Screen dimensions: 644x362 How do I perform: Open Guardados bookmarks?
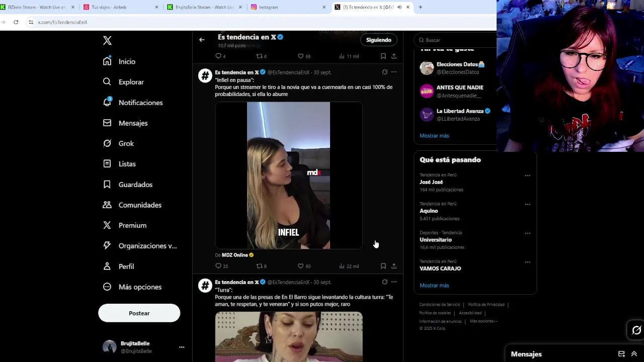[128, 185]
